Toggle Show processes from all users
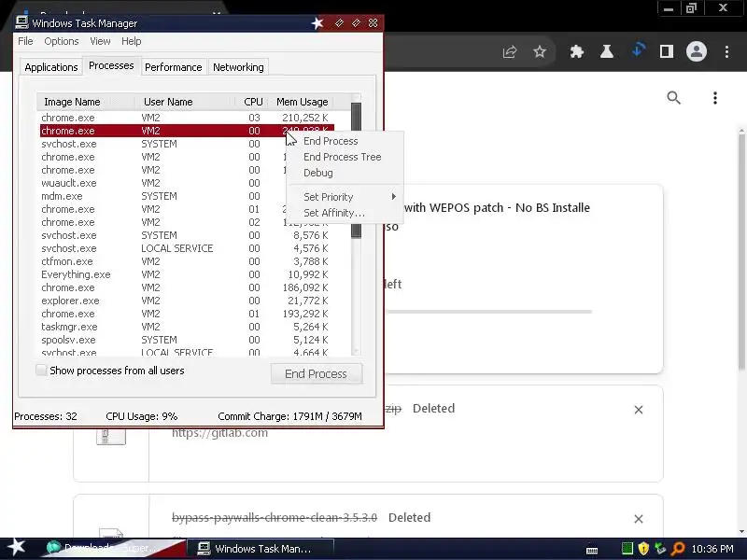Image resolution: width=747 pixels, height=560 pixels. (x=41, y=370)
